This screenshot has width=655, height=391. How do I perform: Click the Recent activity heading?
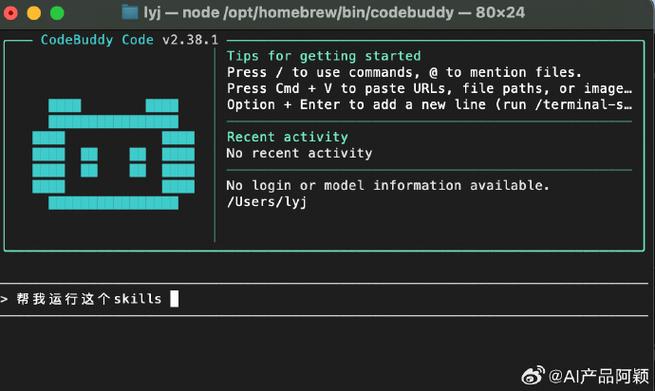click(x=287, y=137)
